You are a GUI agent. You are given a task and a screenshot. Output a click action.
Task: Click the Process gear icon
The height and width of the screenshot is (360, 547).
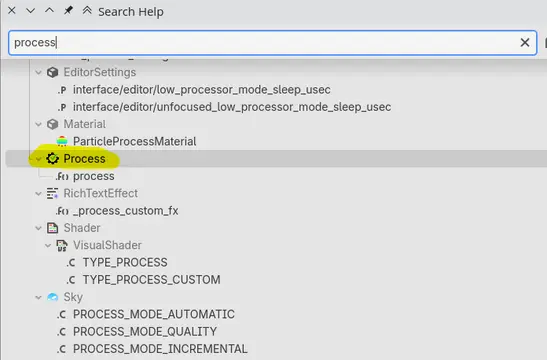click(53, 159)
